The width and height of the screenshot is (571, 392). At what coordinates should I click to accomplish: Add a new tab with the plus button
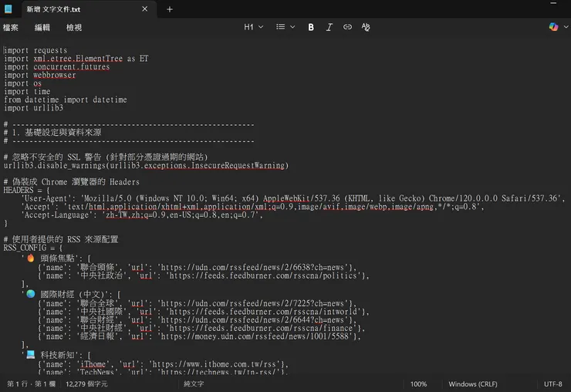point(170,9)
